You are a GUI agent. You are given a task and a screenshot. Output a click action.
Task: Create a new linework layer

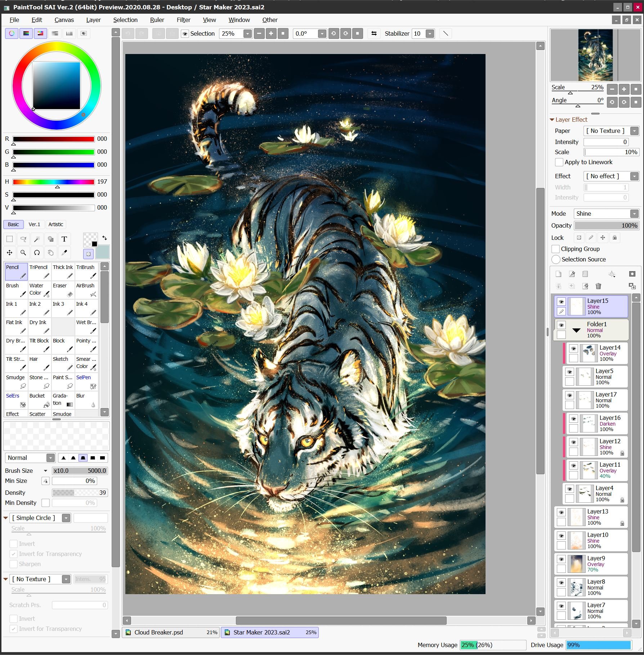(572, 274)
